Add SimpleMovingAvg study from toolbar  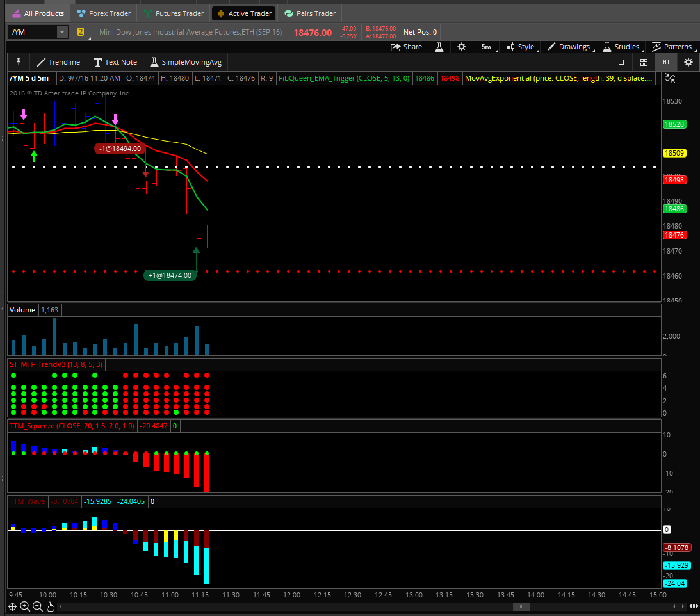pyautogui.click(x=186, y=62)
